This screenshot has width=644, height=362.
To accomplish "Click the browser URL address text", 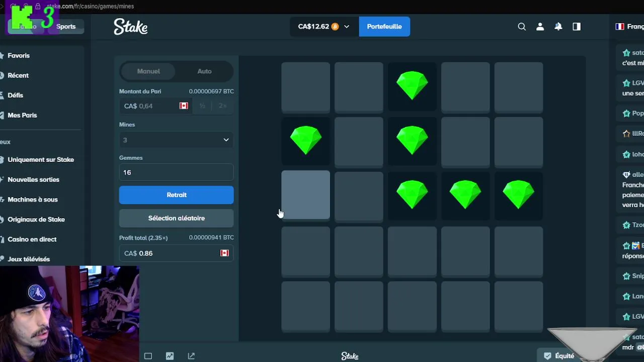I will 90,7.
